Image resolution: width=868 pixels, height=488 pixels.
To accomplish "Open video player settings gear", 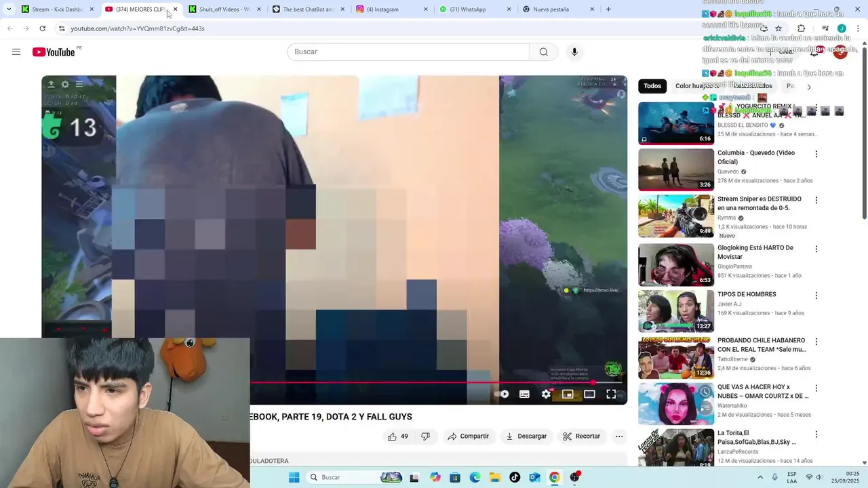I will (546, 394).
